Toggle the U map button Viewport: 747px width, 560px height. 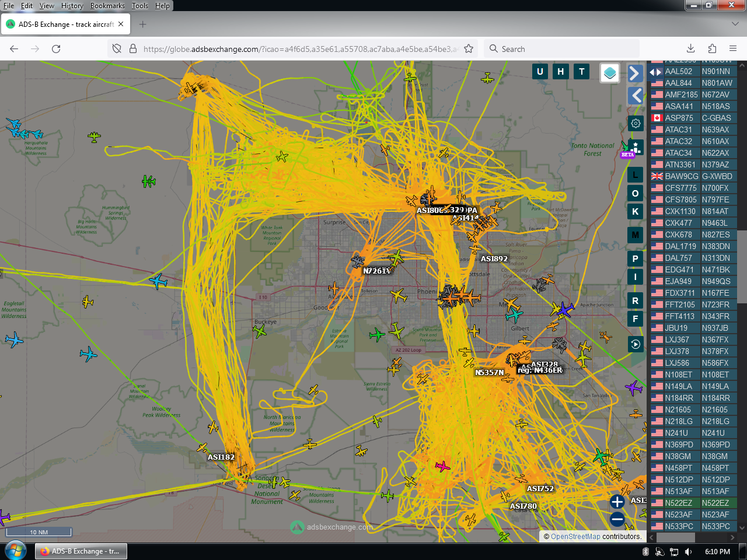(x=540, y=72)
